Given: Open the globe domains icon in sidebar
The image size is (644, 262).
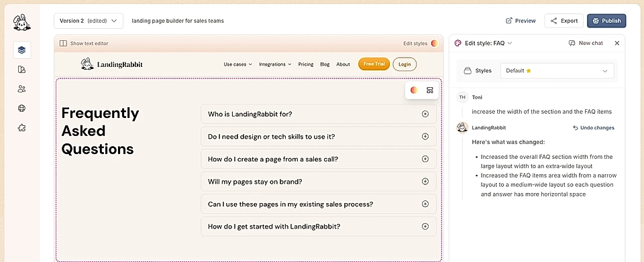Looking at the screenshot, I should [21, 109].
